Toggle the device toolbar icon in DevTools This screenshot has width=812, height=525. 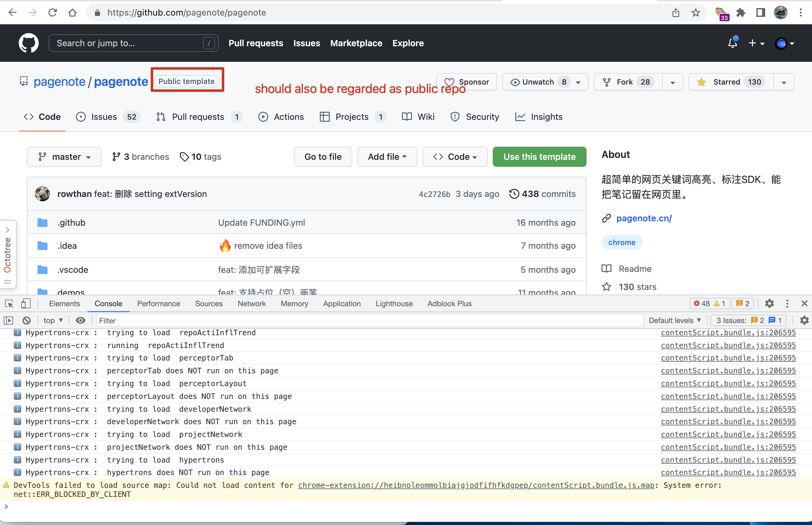pos(26,303)
